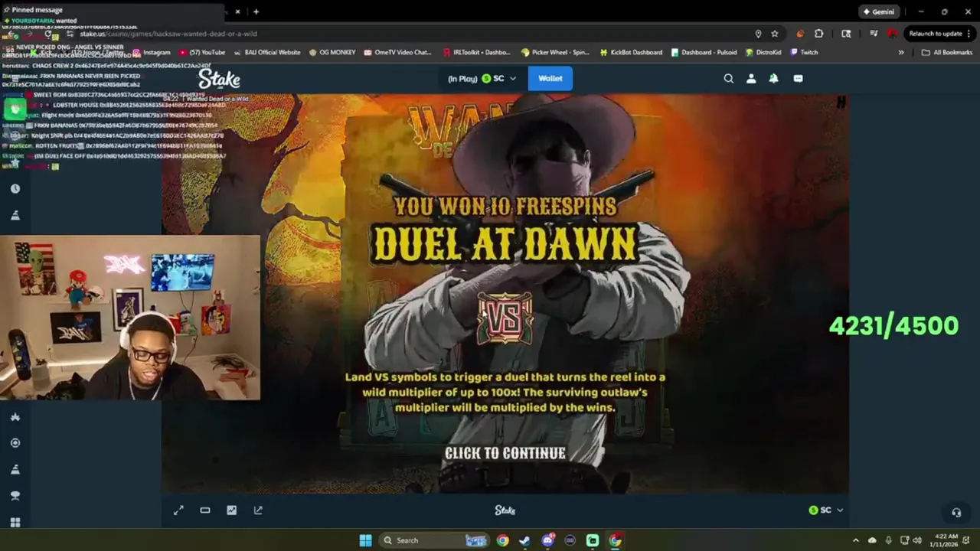Open the BAU Official Website bookmark
This screenshot has width=980, height=551.
click(266, 52)
